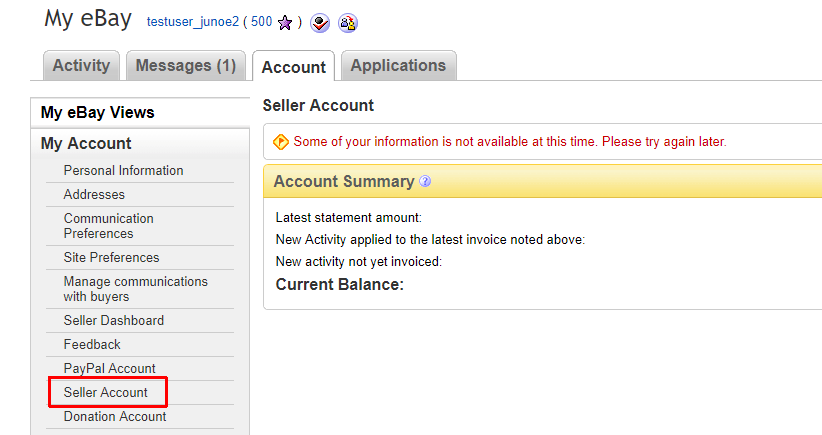
Task: Open the Seller Dashboard link
Action: pos(114,320)
